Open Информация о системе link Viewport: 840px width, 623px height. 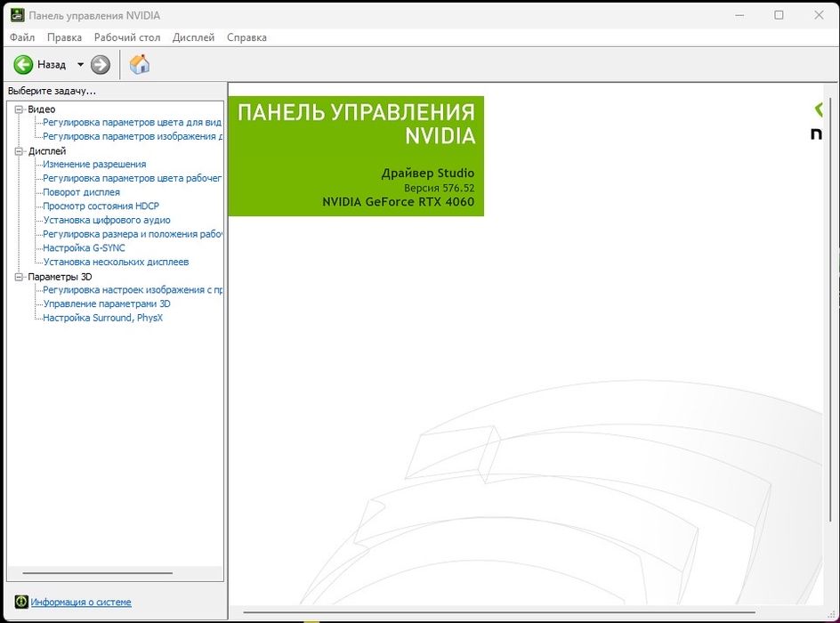pyautogui.click(x=81, y=603)
